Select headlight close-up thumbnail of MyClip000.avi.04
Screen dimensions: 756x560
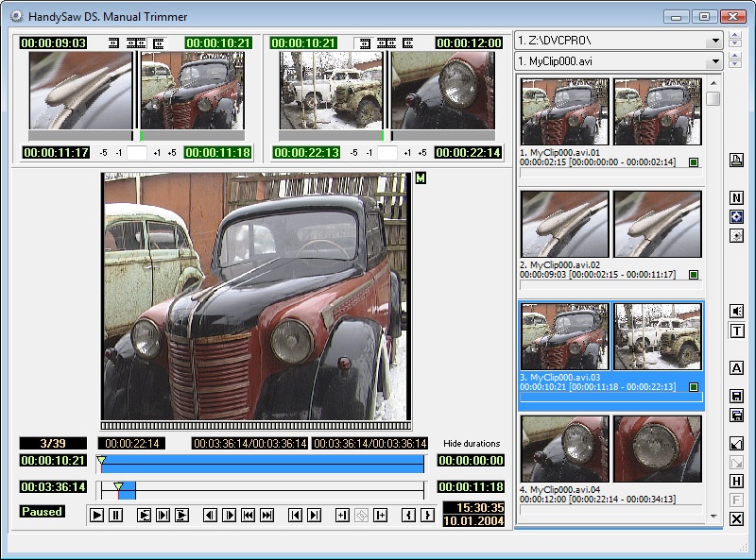657,449
